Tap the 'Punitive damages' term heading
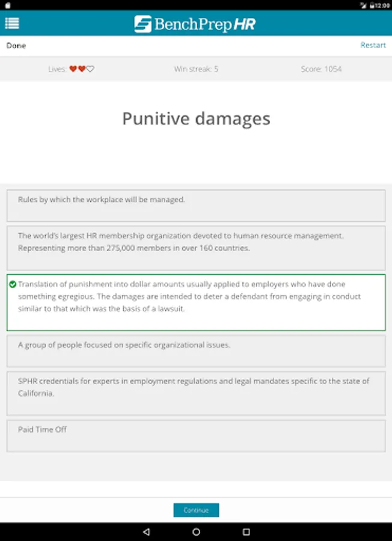Image resolution: width=392 pixels, height=541 pixels. click(x=196, y=118)
